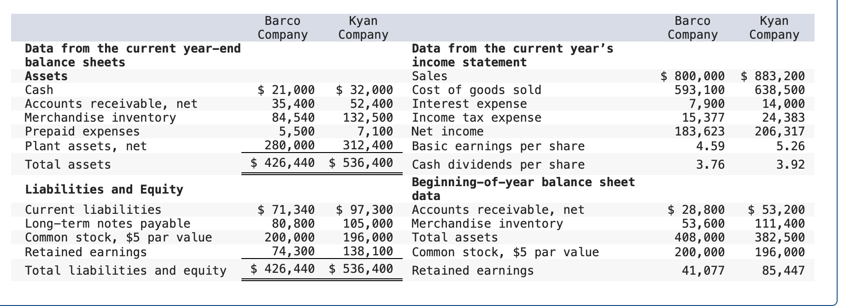
Task: Click Barco current liabilities $ 71,340
Action: coord(286,210)
